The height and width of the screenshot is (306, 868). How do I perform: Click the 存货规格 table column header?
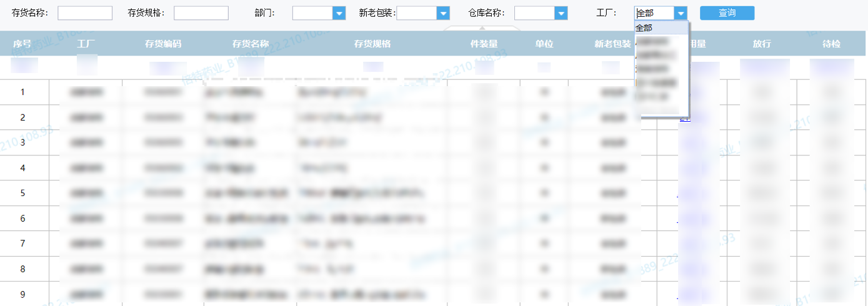point(372,44)
